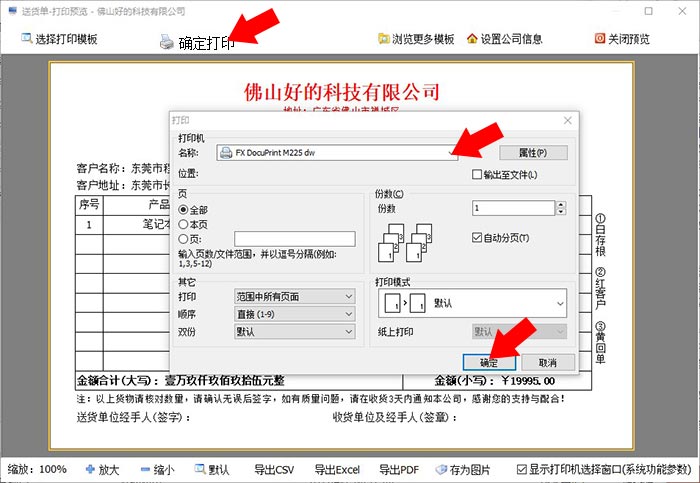Click 设置公司信息 toolbar item
Image resolution: width=700 pixels, height=483 pixels.
tap(504, 39)
